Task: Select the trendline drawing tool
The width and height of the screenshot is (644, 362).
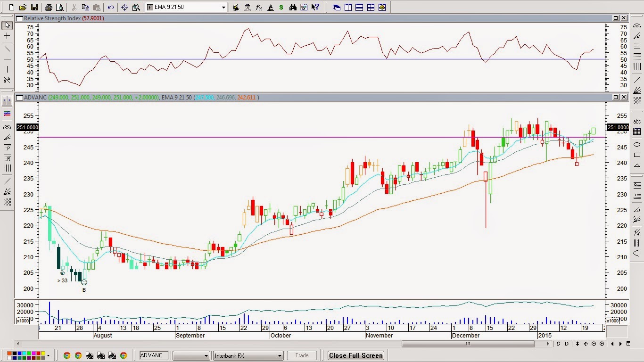Action: (x=7, y=48)
